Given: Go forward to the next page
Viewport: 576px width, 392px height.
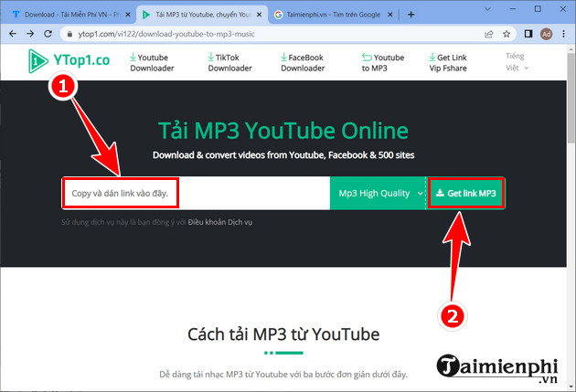Looking at the screenshot, I should tap(30, 34).
